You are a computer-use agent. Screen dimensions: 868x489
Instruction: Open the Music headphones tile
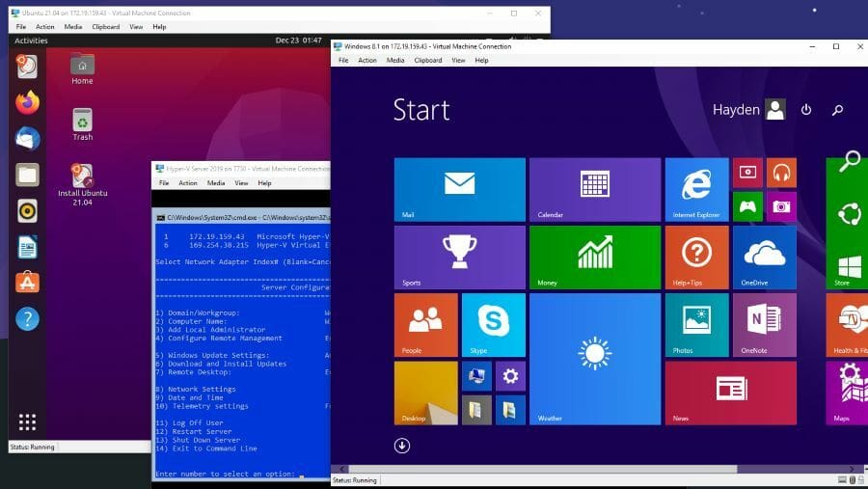pyautogui.click(x=781, y=173)
